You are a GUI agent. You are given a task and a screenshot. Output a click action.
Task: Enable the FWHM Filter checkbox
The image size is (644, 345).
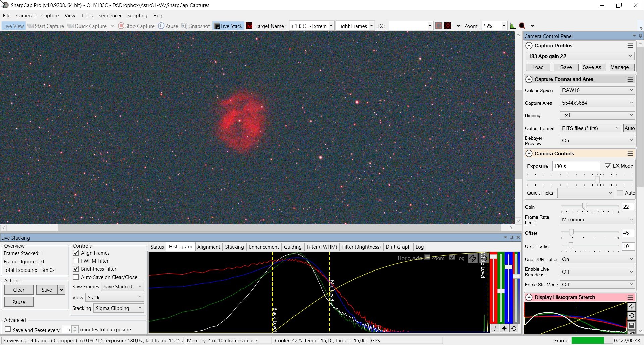76,261
